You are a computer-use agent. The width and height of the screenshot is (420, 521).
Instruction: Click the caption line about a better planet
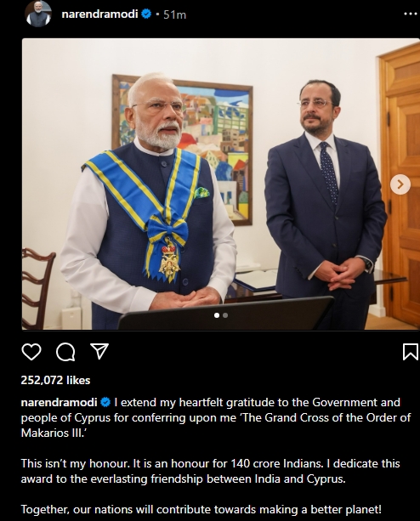click(x=201, y=509)
